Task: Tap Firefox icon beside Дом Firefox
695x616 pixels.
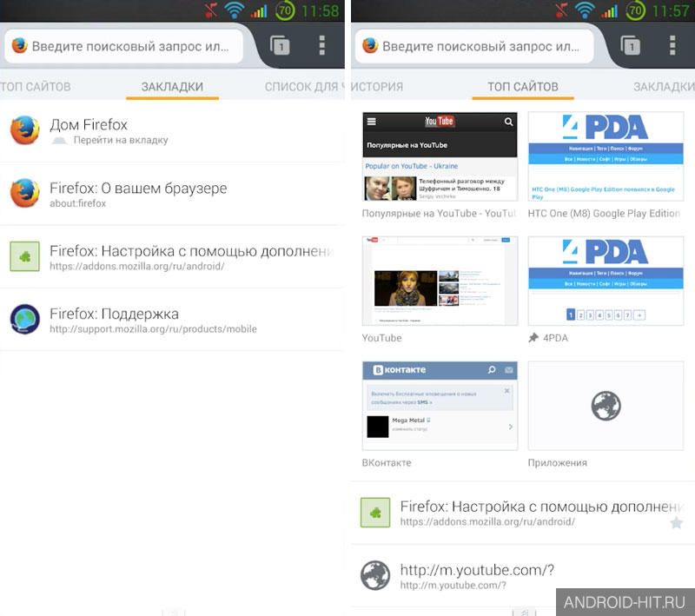Action: (x=25, y=130)
